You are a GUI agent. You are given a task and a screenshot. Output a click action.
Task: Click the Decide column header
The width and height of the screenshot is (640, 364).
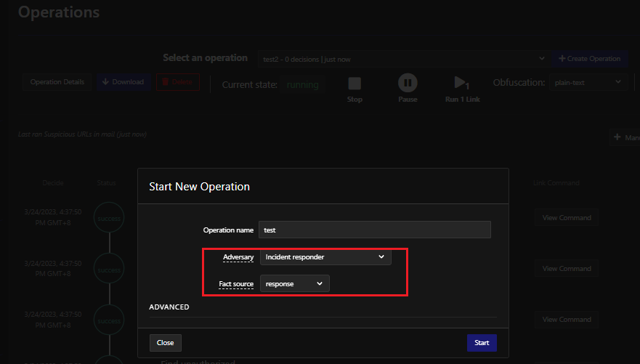pos(52,183)
